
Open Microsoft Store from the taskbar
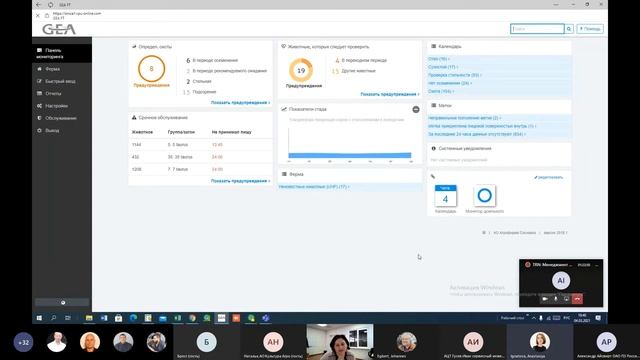[118, 318]
